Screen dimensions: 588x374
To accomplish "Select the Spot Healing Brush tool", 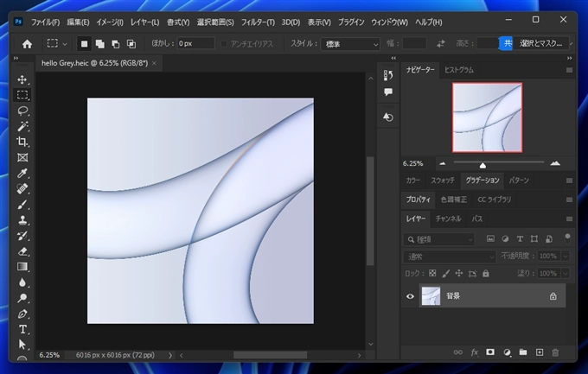I will pyautogui.click(x=22, y=188).
